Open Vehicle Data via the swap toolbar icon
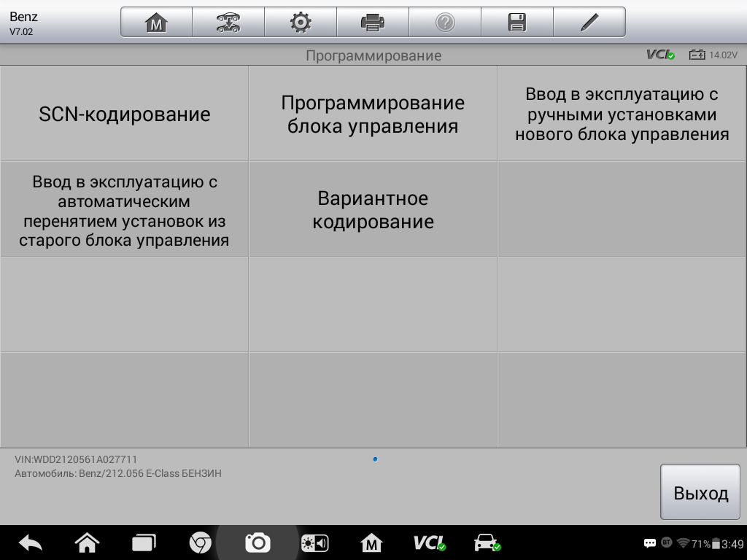This screenshot has height=560, width=747. pos(228,21)
